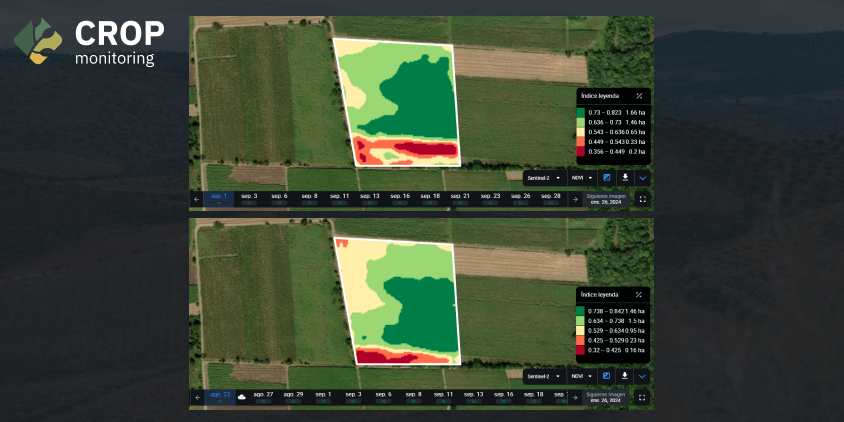Toggle contrast view icon on bottom map
This screenshot has width=844, height=422.
(x=607, y=376)
